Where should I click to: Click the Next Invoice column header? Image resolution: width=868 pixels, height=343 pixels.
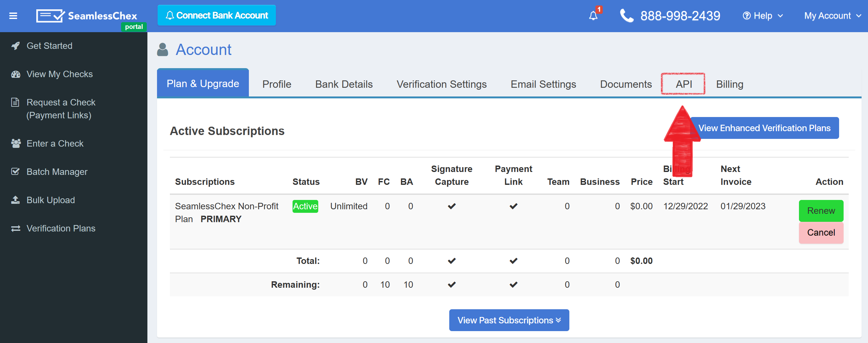tap(736, 176)
